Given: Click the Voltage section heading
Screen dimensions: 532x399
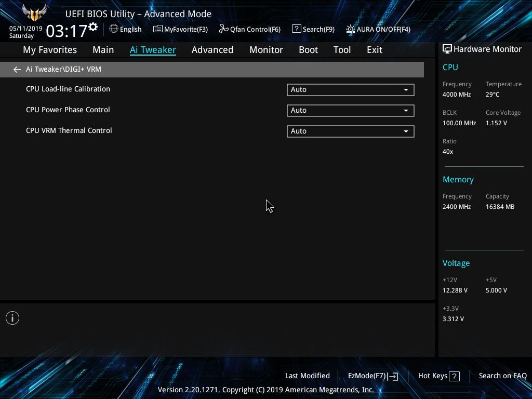Looking at the screenshot, I should pyautogui.click(x=456, y=263).
